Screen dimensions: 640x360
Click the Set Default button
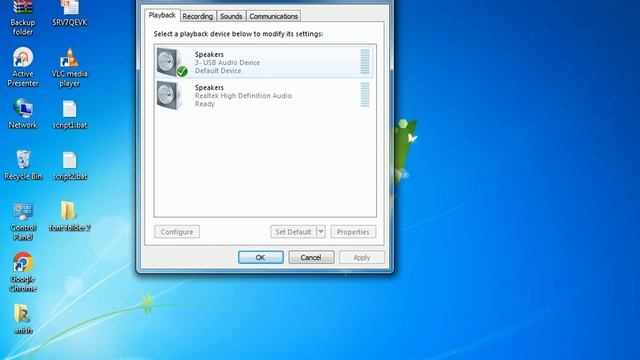[x=293, y=231]
